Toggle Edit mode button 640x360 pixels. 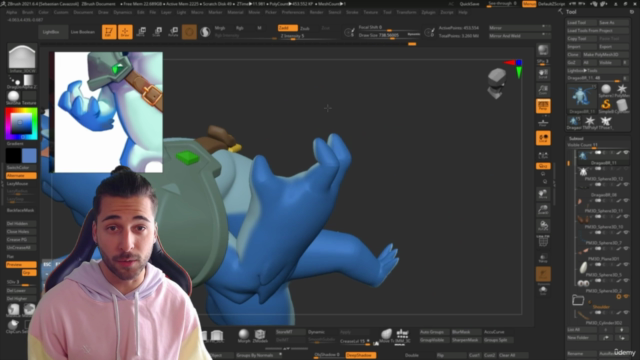pos(109,32)
